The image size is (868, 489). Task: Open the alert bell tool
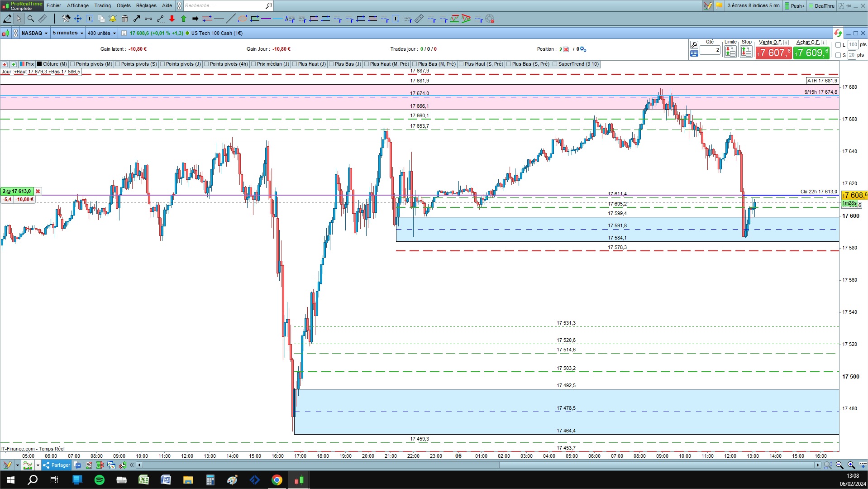(x=113, y=19)
